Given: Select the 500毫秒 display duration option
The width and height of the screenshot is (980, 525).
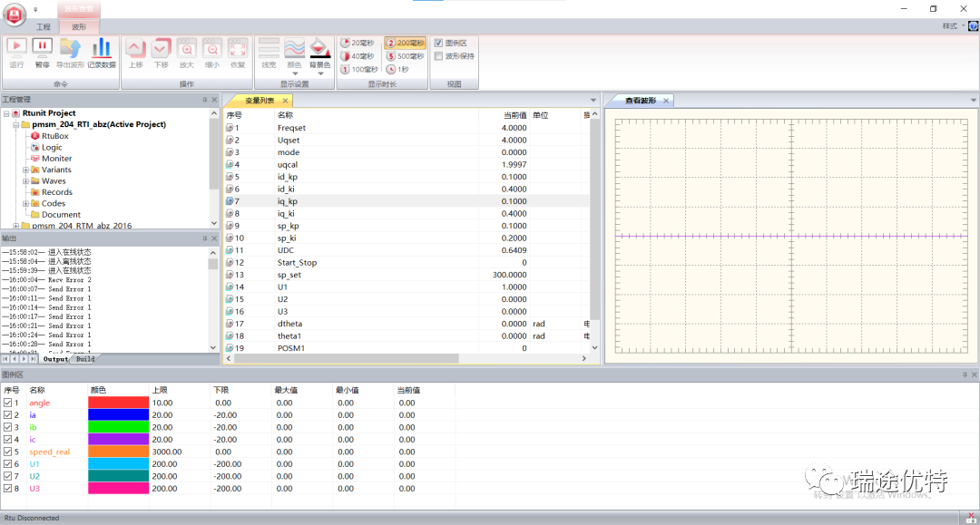Looking at the screenshot, I should (405, 55).
